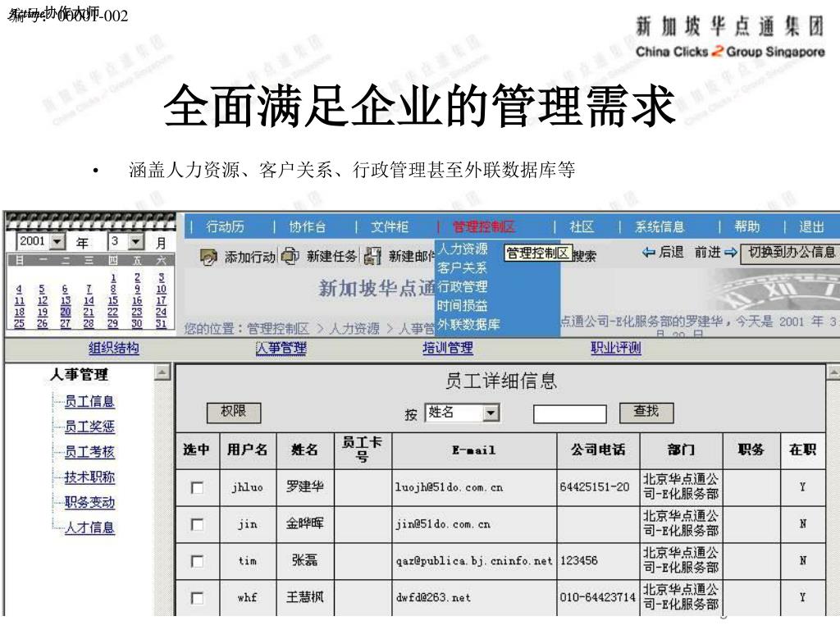Open 员工考核 in the sidebar tree
Image resolution: width=840 pixels, height=630 pixels.
[89, 452]
